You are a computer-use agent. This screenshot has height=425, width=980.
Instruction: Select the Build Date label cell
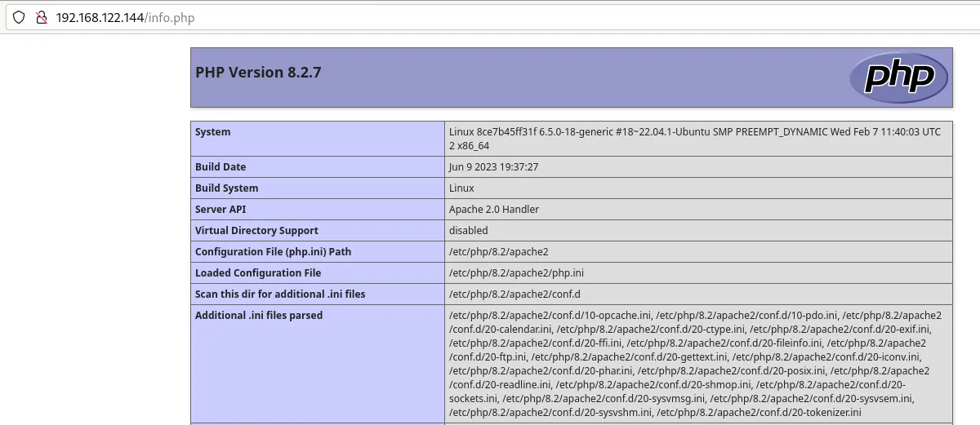coord(220,167)
